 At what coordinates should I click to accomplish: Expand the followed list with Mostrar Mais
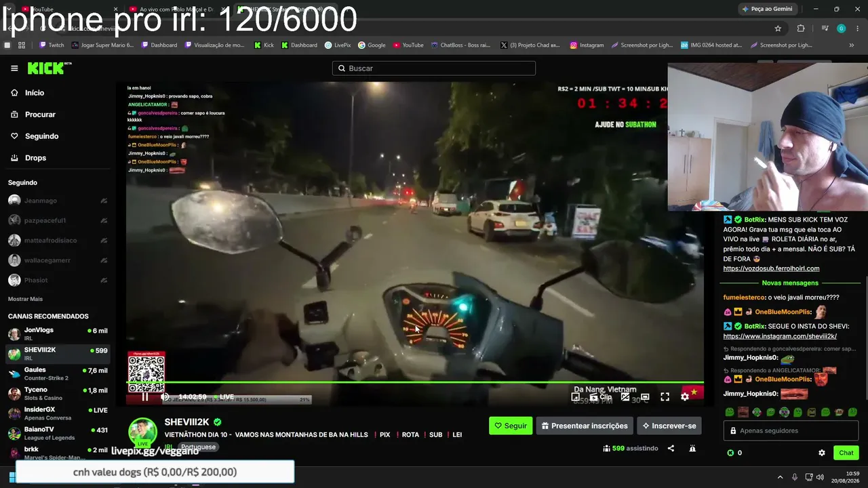coord(25,299)
